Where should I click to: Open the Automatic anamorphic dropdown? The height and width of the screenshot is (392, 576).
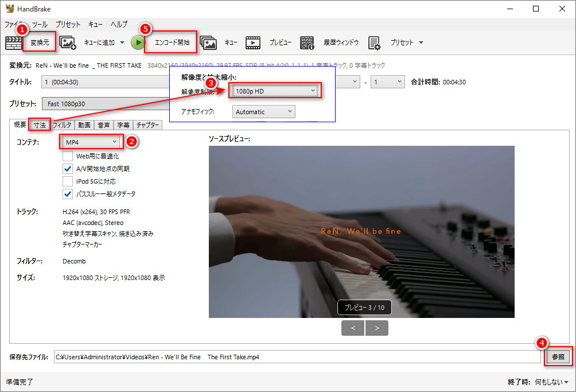click(x=264, y=112)
